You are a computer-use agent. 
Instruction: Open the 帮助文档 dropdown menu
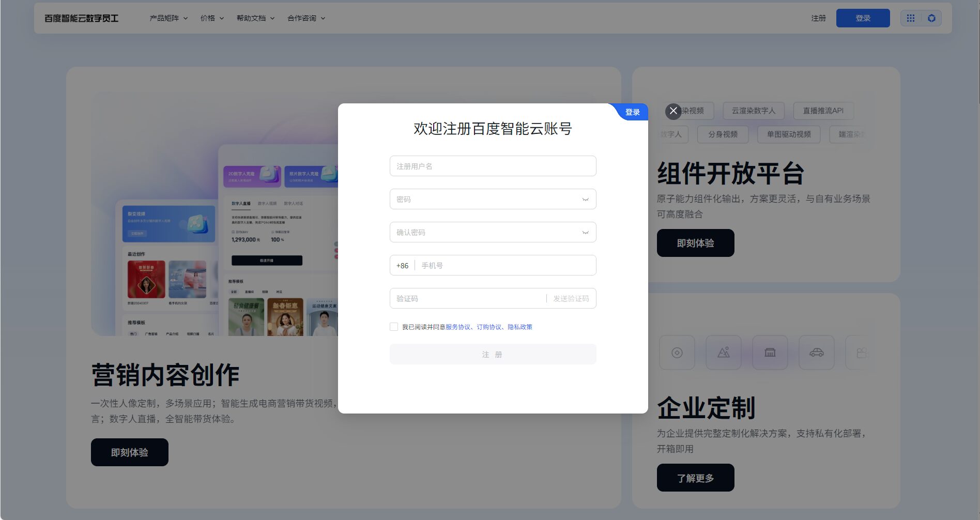[x=255, y=18]
